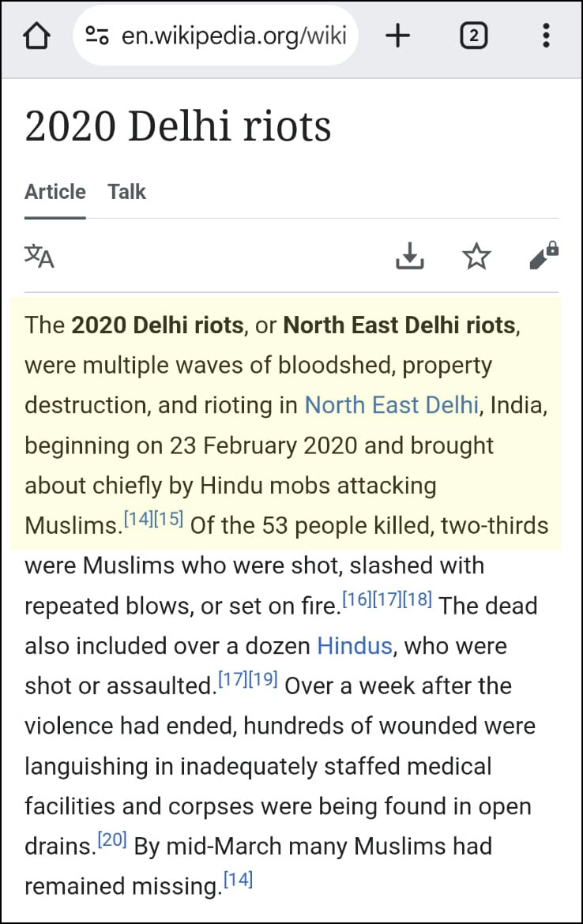Open citation [16] after set on fire
Screen dimensions: 583x924
tap(357, 599)
